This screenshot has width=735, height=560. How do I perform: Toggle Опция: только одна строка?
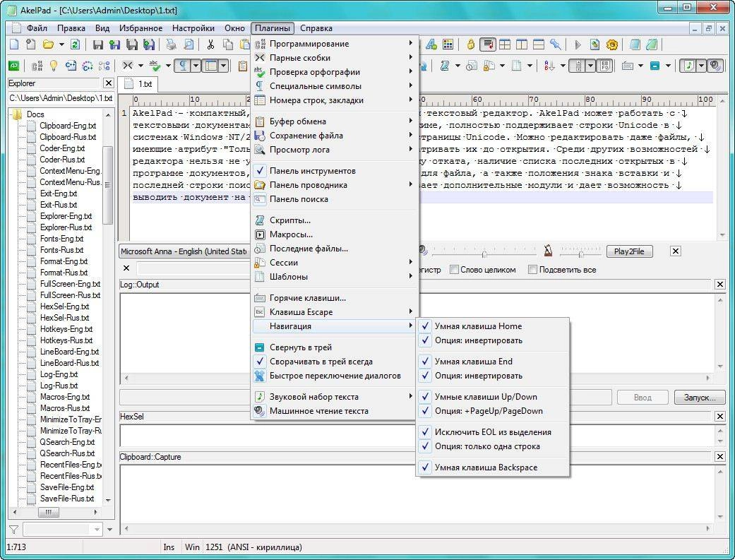(492, 446)
